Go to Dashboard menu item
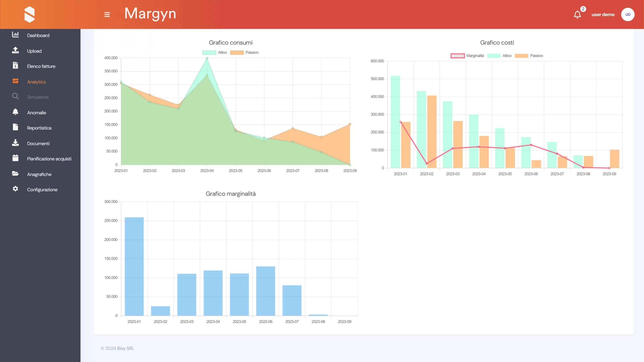 point(38,35)
